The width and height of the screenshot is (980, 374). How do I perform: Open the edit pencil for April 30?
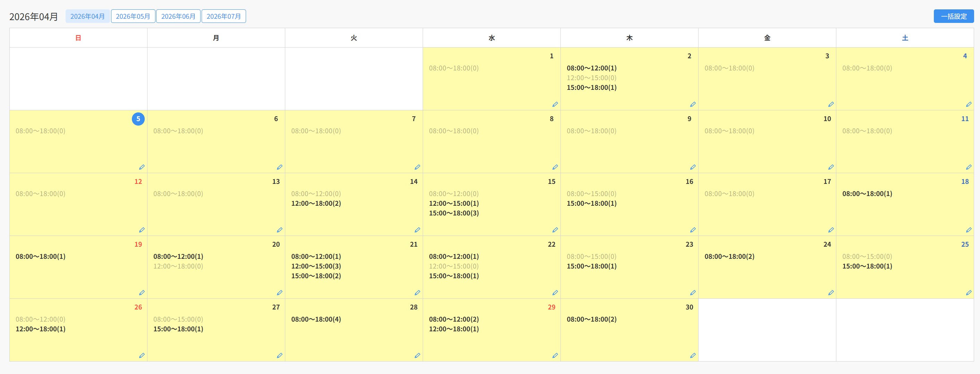(x=692, y=355)
